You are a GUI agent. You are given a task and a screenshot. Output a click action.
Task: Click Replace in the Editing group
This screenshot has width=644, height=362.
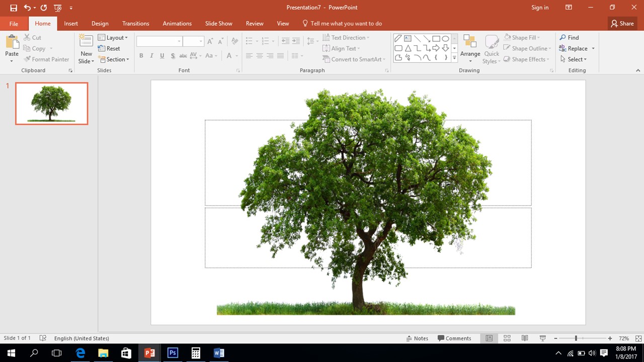[x=577, y=48]
